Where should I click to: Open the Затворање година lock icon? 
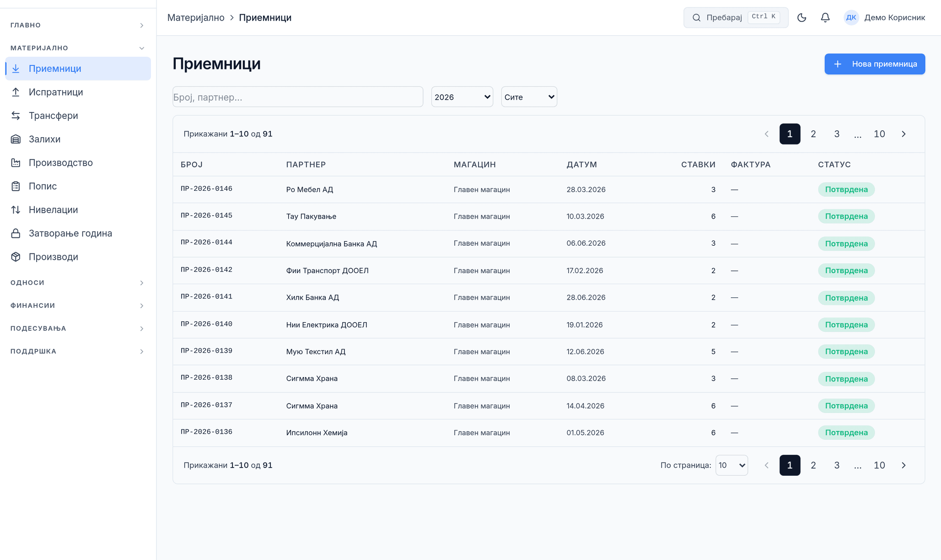tap(16, 233)
